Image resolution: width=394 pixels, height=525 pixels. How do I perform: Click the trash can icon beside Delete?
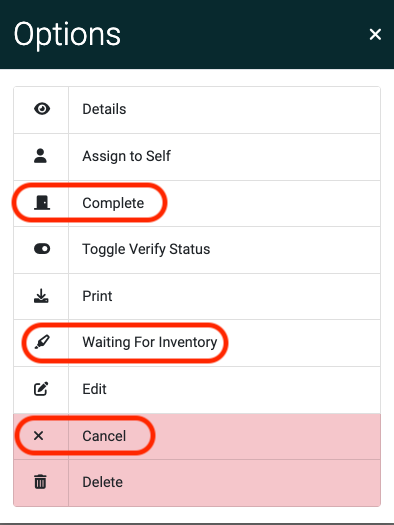tap(41, 482)
